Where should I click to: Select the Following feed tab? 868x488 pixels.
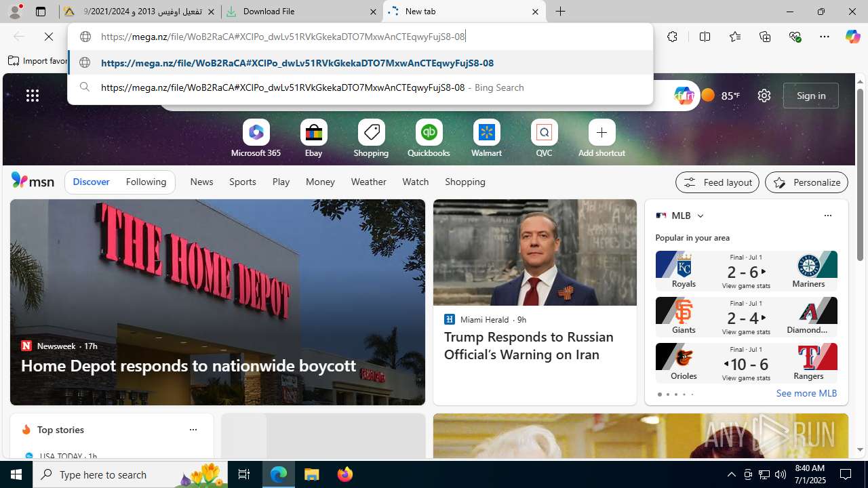point(146,182)
